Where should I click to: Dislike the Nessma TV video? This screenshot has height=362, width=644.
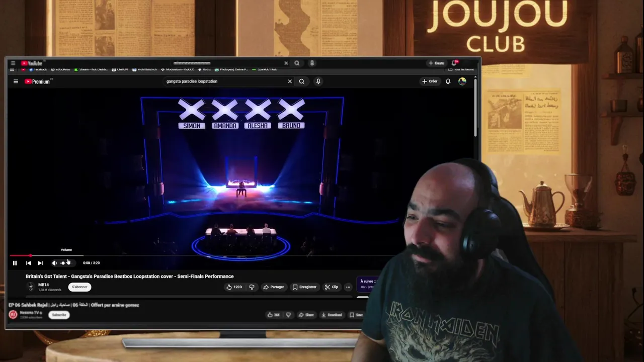[x=288, y=315]
